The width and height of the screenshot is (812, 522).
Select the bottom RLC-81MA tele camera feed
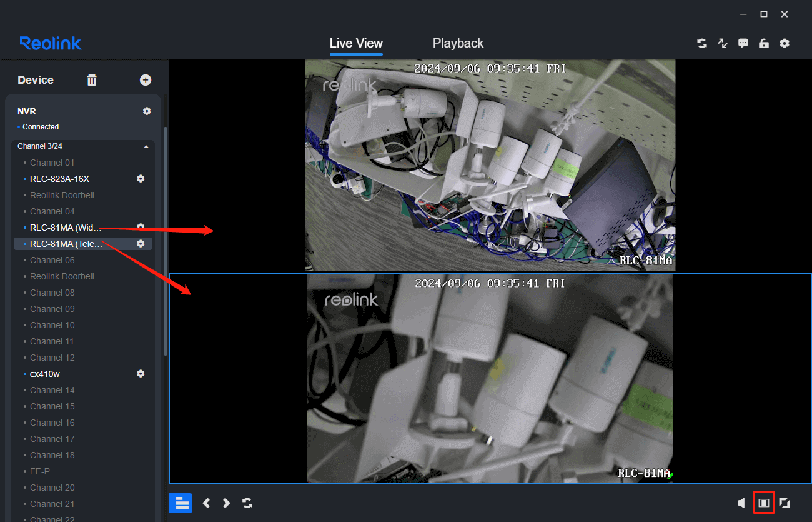pyautogui.click(x=490, y=378)
